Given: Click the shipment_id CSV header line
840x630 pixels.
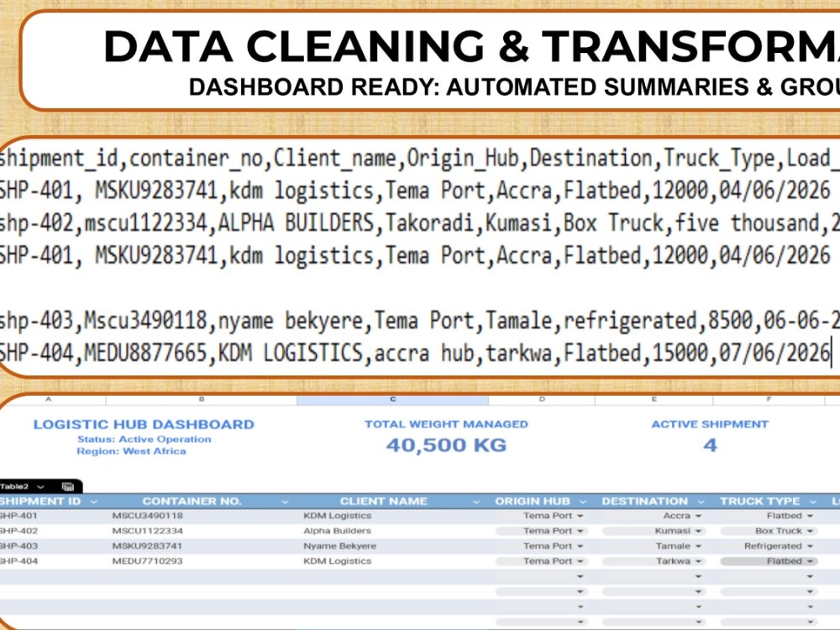Looking at the screenshot, I should pos(420,159).
